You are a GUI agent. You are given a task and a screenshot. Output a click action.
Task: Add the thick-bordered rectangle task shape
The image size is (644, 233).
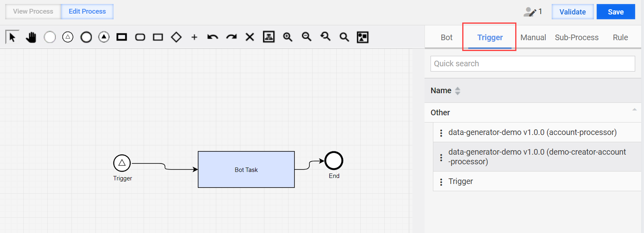coord(122,37)
